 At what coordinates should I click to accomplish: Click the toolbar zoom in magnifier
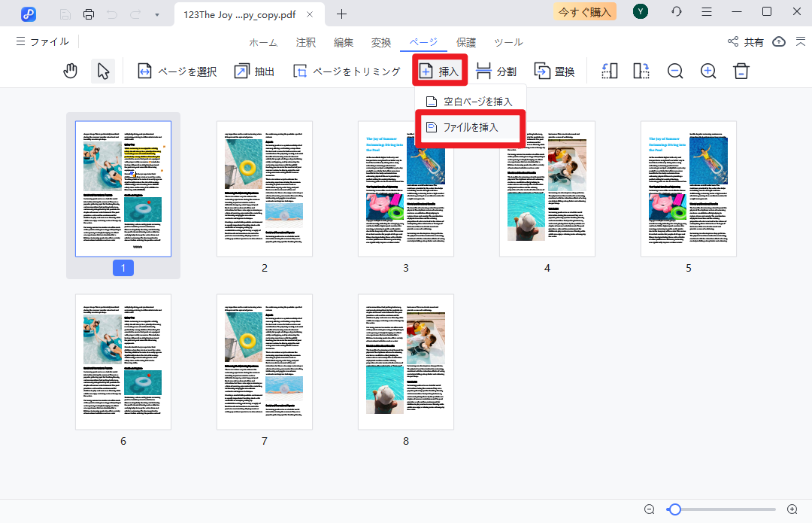pyautogui.click(x=708, y=71)
